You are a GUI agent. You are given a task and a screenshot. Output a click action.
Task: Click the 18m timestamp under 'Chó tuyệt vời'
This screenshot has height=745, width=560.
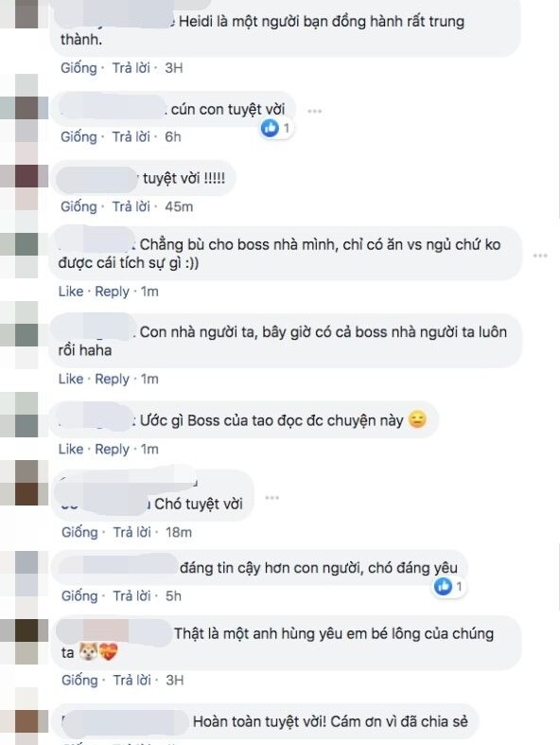pos(179,532)
